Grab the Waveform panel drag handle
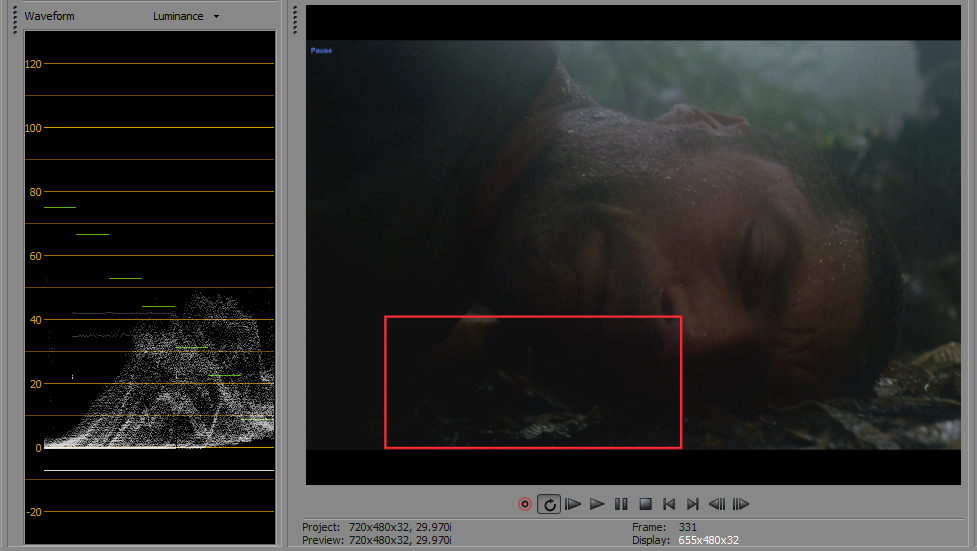Image resolution: width=977 pixels, height=551 pixels. click(15, 20)
